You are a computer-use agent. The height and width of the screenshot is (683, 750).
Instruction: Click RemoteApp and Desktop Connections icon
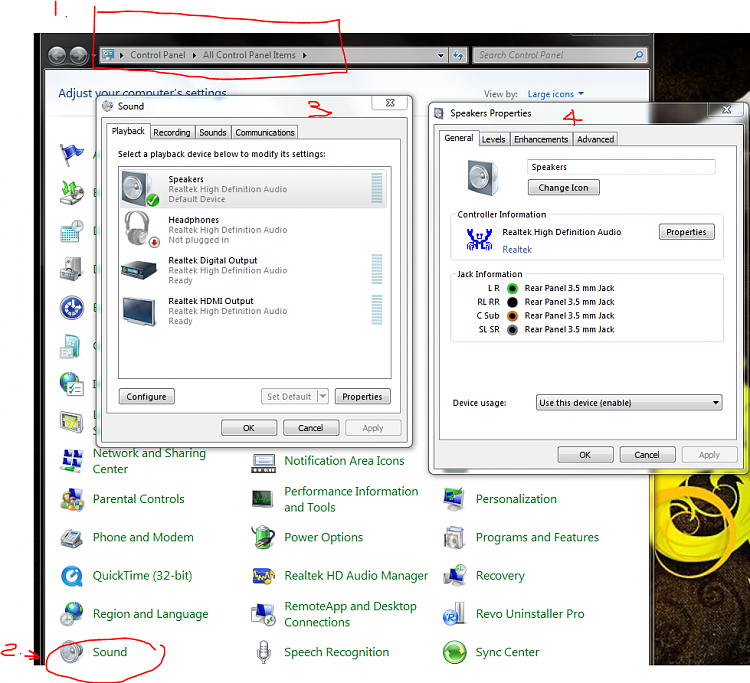[264, 615]
